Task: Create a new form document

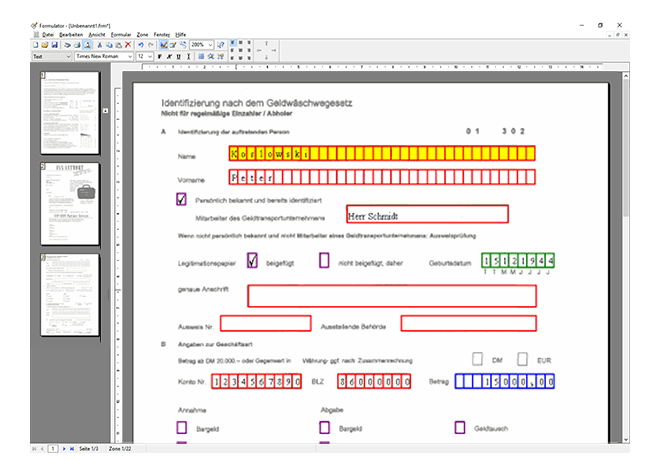Action: (35, 45)
